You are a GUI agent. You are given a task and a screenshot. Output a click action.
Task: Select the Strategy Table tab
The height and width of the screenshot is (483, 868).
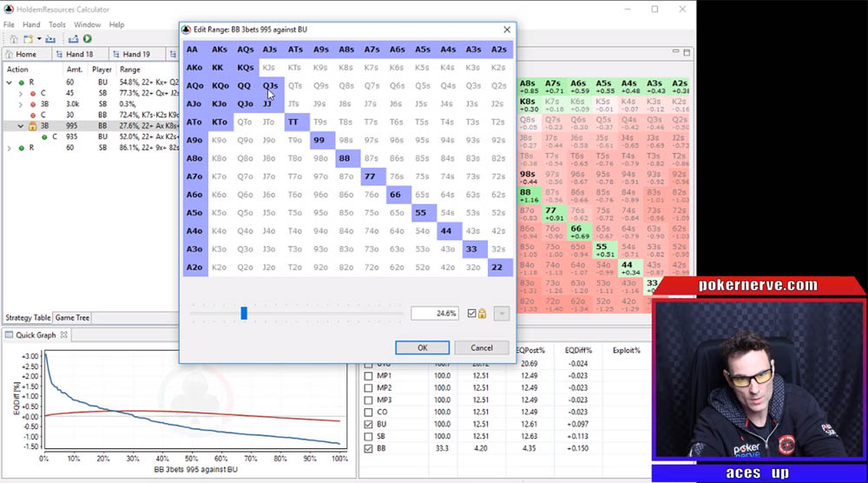(28, 317)
